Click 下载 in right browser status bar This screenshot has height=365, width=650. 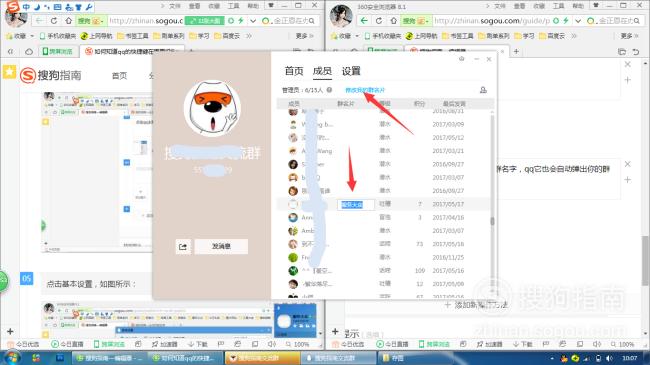(x=522, y=344)
